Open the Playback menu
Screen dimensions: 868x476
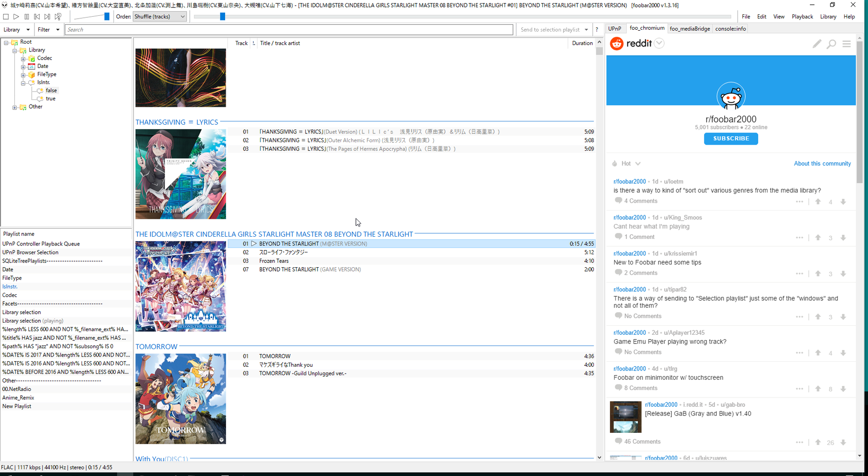point(802,17)
